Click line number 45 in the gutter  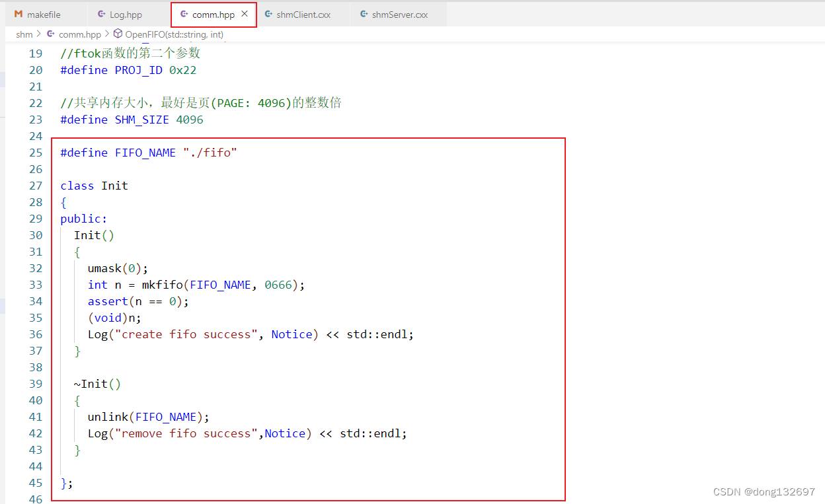pos(36,483)
